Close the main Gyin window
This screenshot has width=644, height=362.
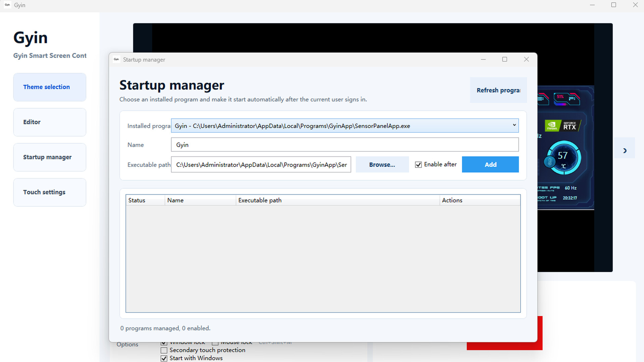coord(635,5)
